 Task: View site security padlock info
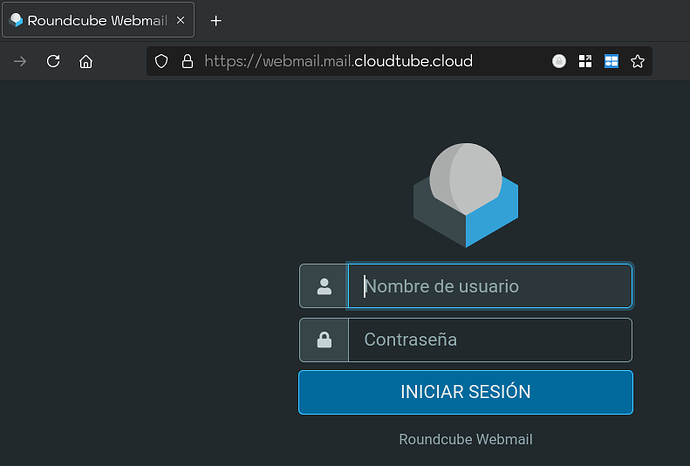[187, 61]
